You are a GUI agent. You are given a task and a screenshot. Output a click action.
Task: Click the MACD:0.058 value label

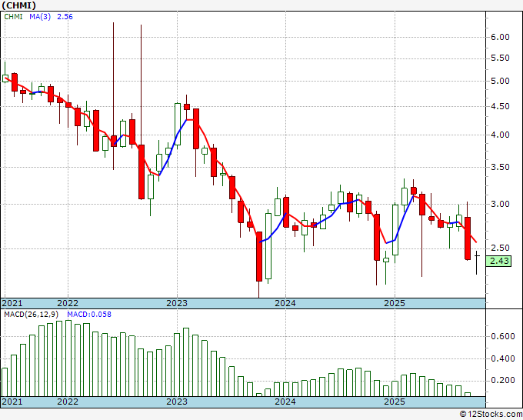pos(89,315)
